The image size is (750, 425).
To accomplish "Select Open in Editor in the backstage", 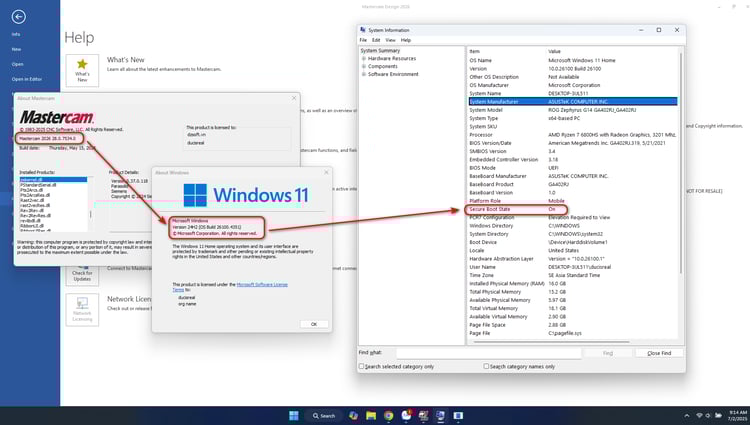I will 27,79.
